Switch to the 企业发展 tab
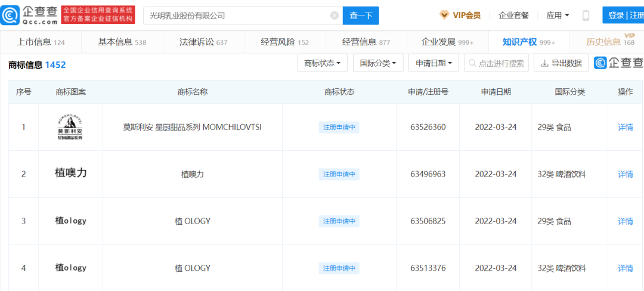Viewport: 644px width, 291px height. 447,42
